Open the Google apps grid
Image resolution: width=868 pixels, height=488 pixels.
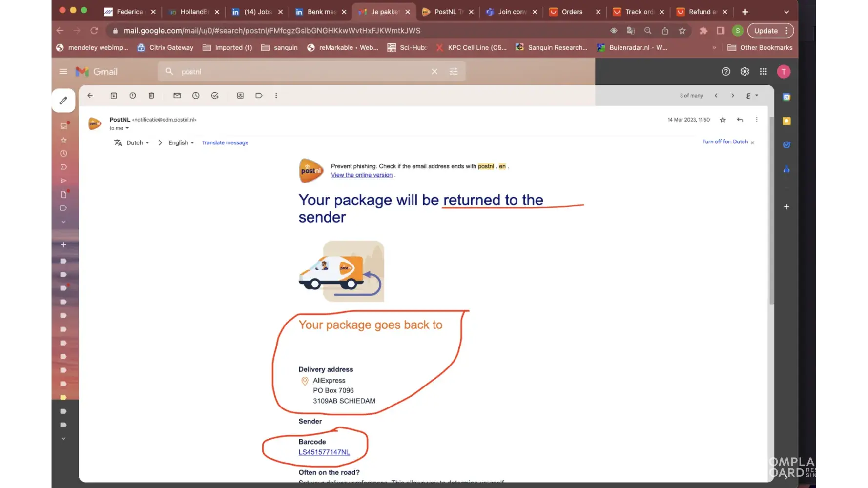(x=764, y=72)
